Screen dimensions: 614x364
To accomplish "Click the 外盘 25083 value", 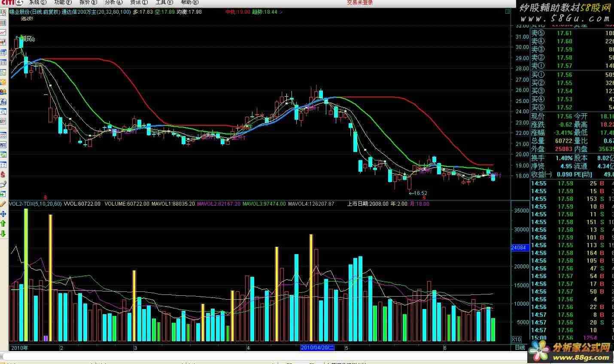I will (x=564, y=149).
